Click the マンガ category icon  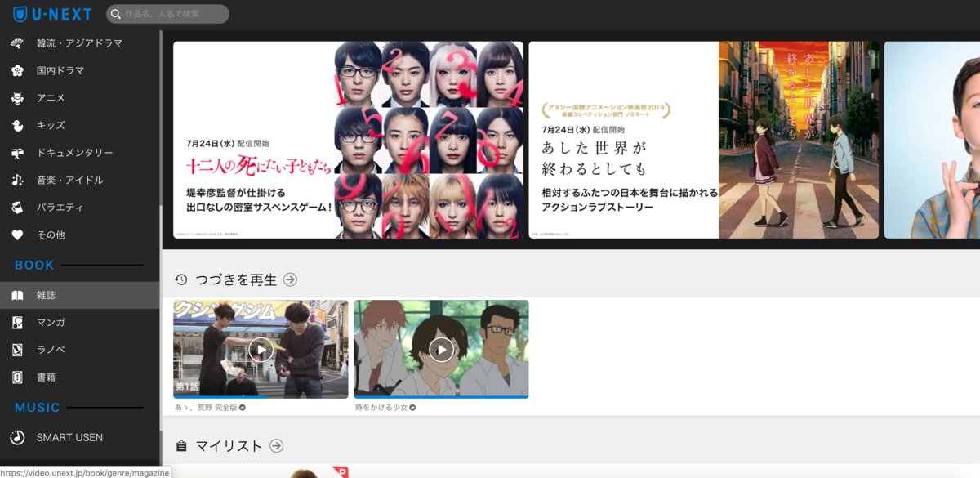click(17, 323)
